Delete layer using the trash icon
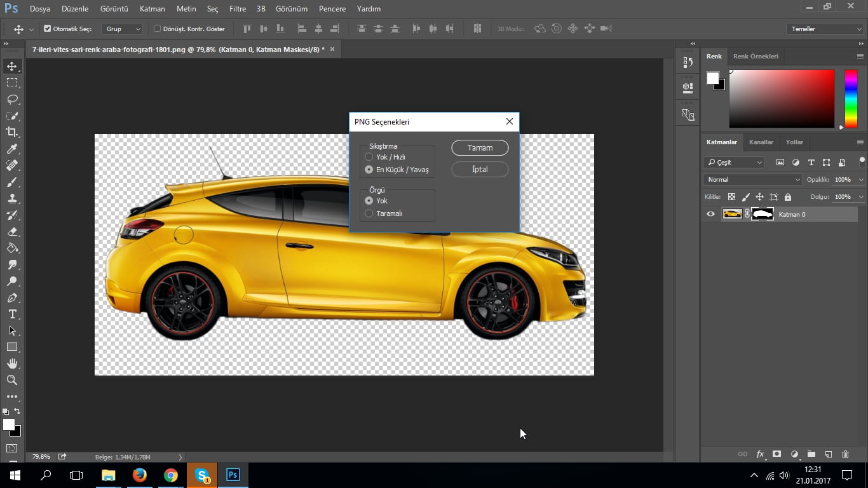The width and height of the screenshot is (868, 488). coord(845,454)
